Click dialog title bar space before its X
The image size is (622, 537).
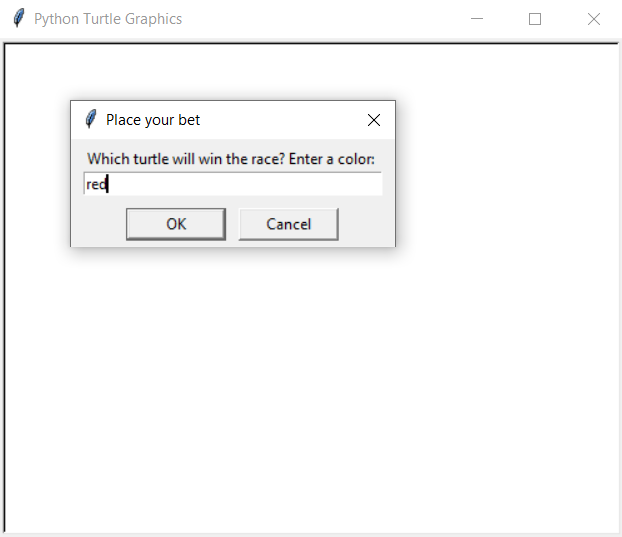click(x=290, y=120)
